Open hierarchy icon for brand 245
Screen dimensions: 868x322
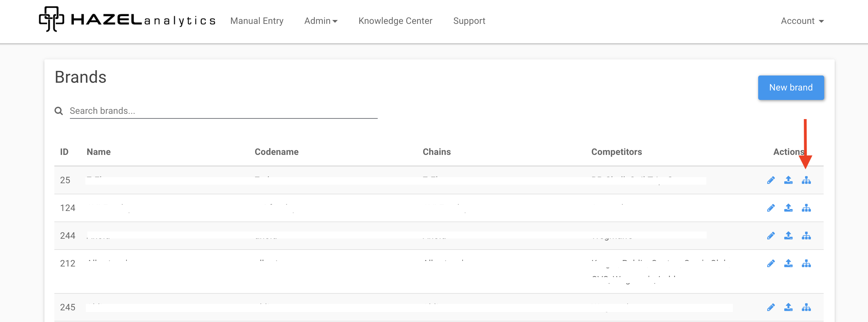point(806,307)
